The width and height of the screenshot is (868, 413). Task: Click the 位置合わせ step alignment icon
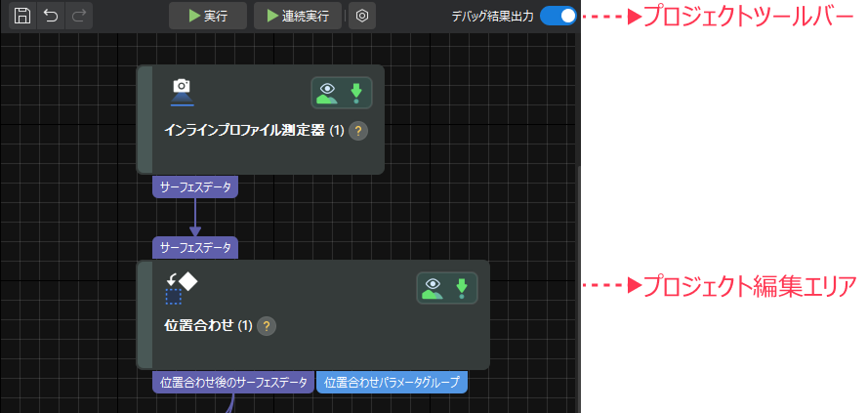pos(181,289)
